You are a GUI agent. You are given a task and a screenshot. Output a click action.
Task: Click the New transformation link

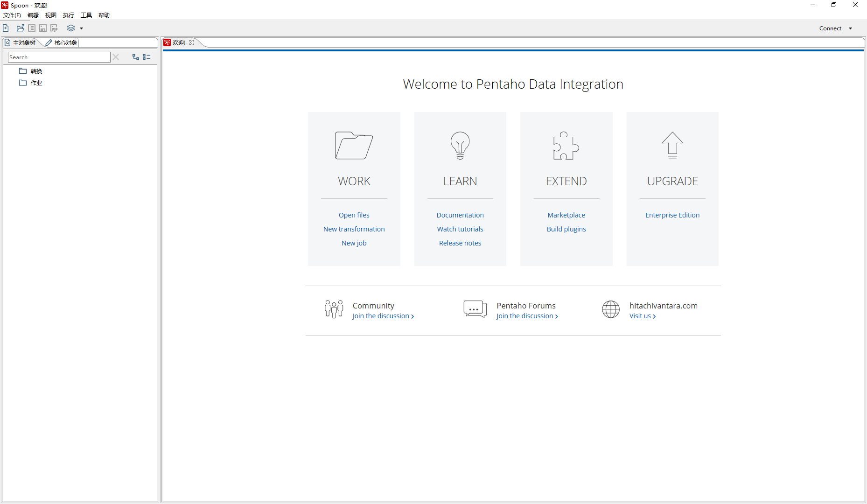(x=354, y=229)
